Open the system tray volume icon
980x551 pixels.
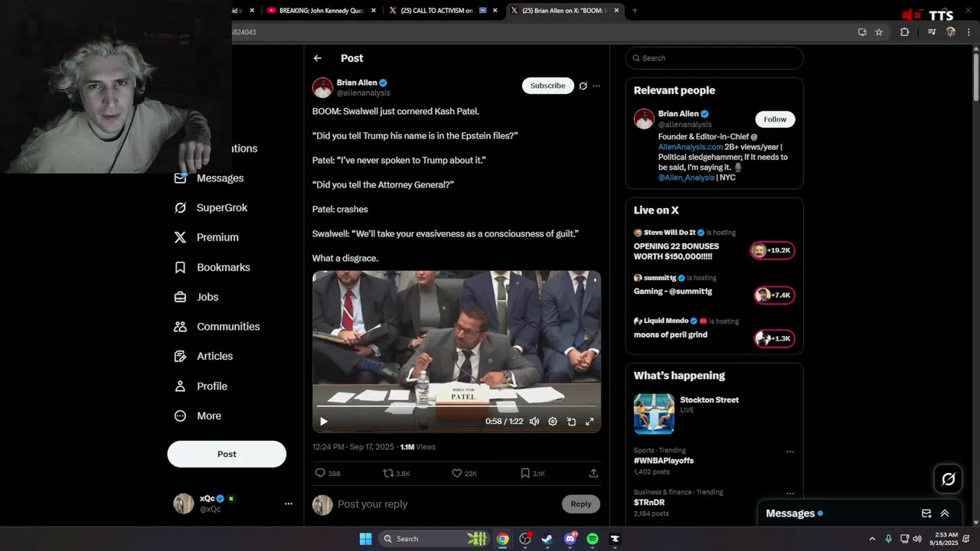tap(917, 539)
